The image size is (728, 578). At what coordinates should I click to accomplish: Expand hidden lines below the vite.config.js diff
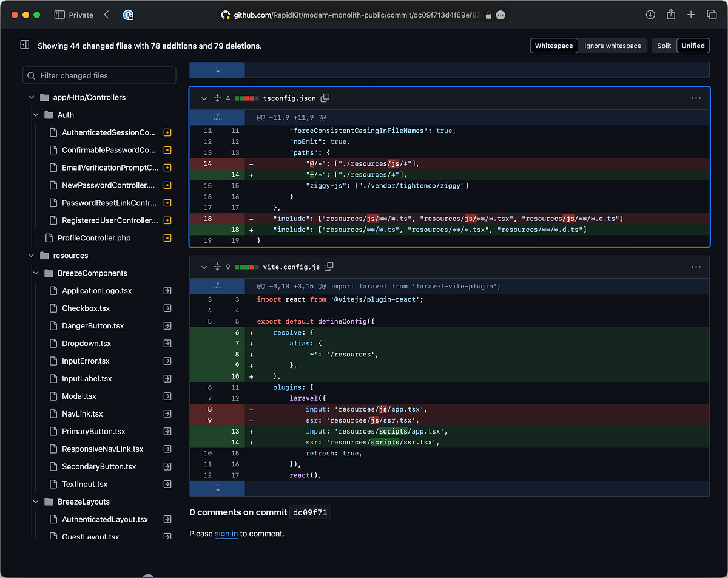tap(217, 488)
